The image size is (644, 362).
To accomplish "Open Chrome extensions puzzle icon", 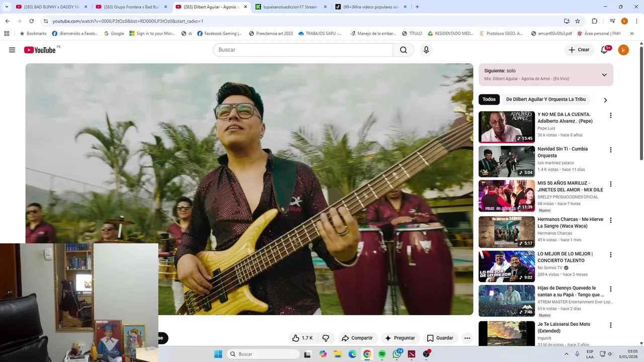I will 594,21.
